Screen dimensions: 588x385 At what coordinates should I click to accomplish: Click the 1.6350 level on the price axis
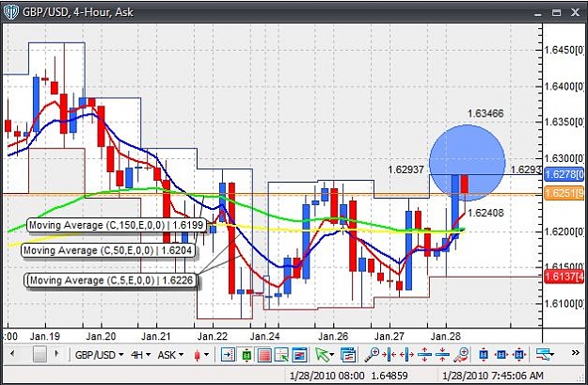[564, 122]
